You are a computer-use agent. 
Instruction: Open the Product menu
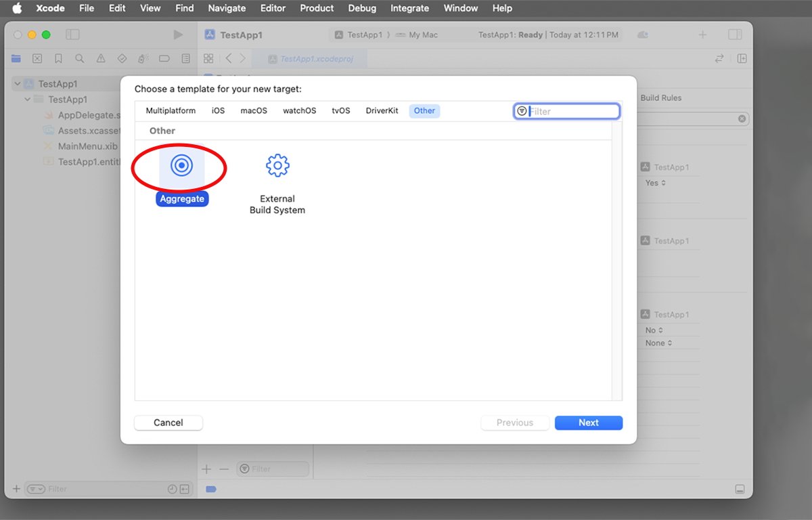click(x=316, y=8)
